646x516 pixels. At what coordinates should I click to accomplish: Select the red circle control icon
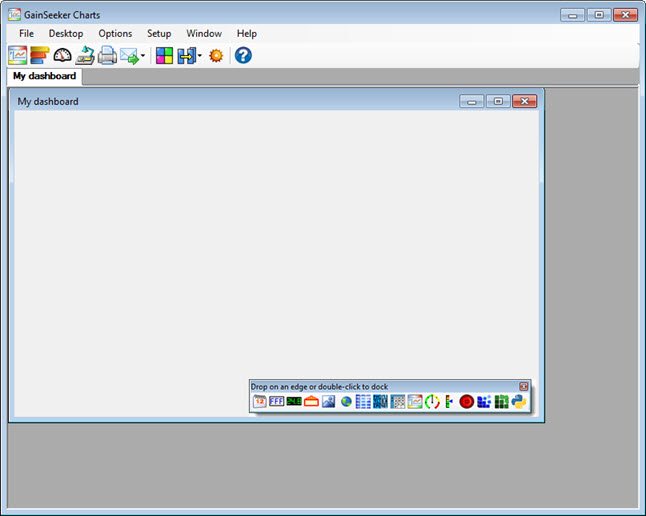[466, 402]
